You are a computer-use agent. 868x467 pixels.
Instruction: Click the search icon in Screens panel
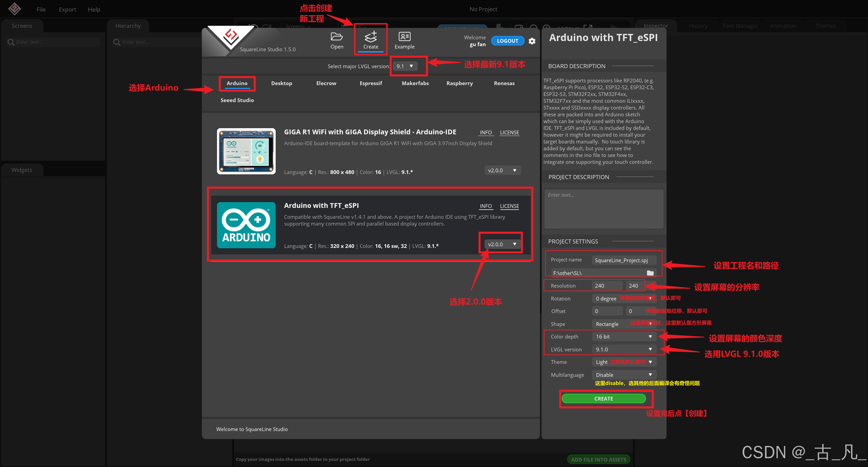point(11,42)
